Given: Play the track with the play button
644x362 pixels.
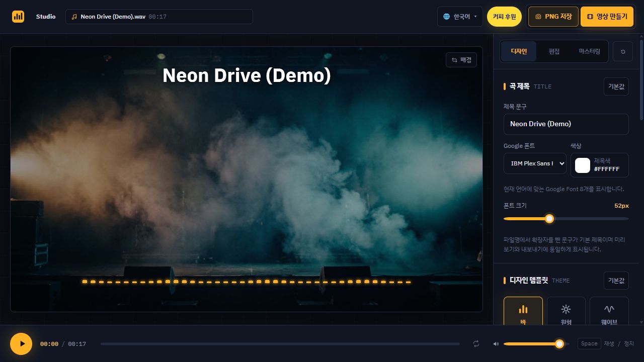Looking at the screenshot, I should point(21,344).
